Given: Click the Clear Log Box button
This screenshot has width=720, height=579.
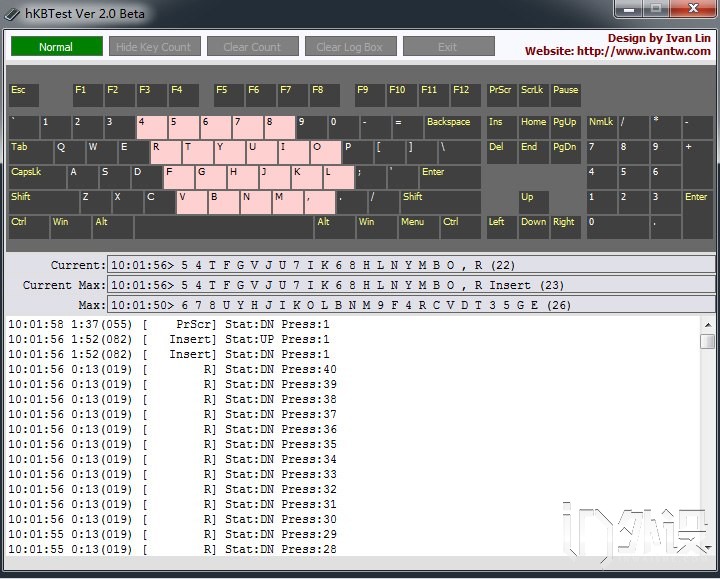Looking at the screenshot, I should coord(350,46).
